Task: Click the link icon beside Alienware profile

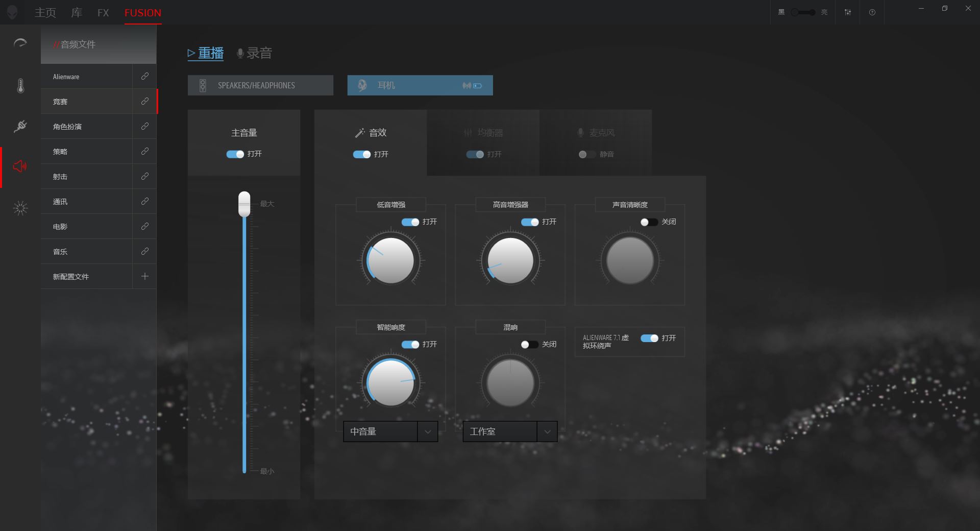Action: tap(145, 76)
